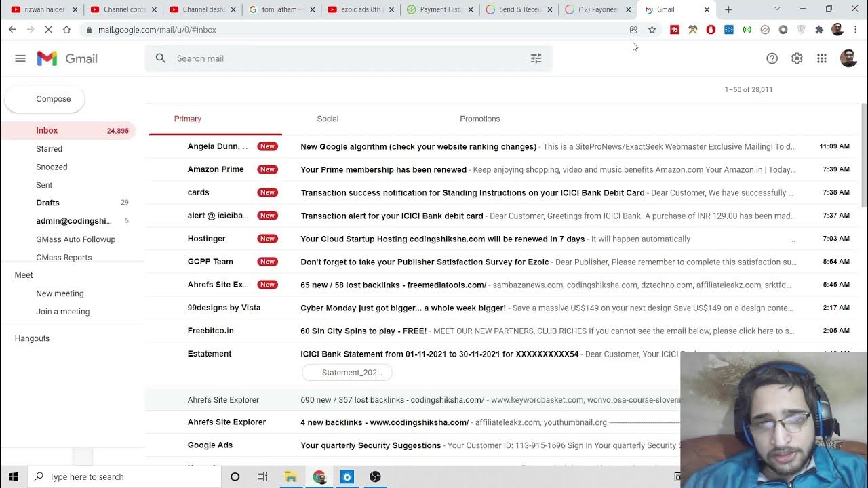
Task: Click the Compose button
Action: pyautogui.click(x=45, y=99)
